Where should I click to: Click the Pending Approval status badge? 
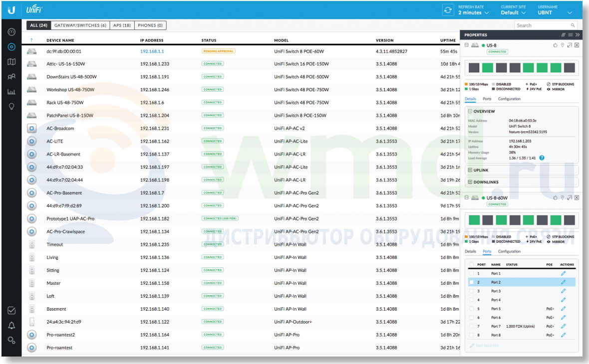tap(218, 51)
